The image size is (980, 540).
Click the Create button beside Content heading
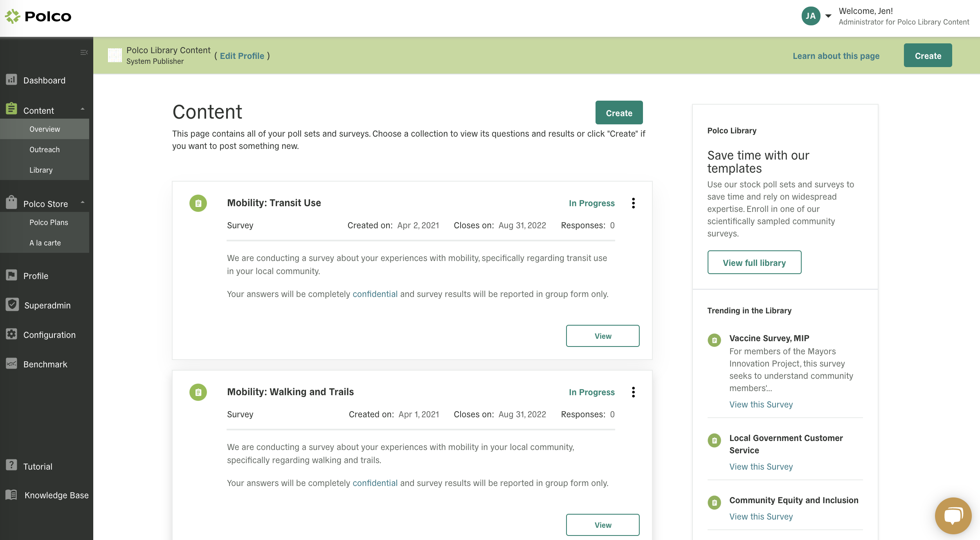pyautogui.click(x=619, y=113)
